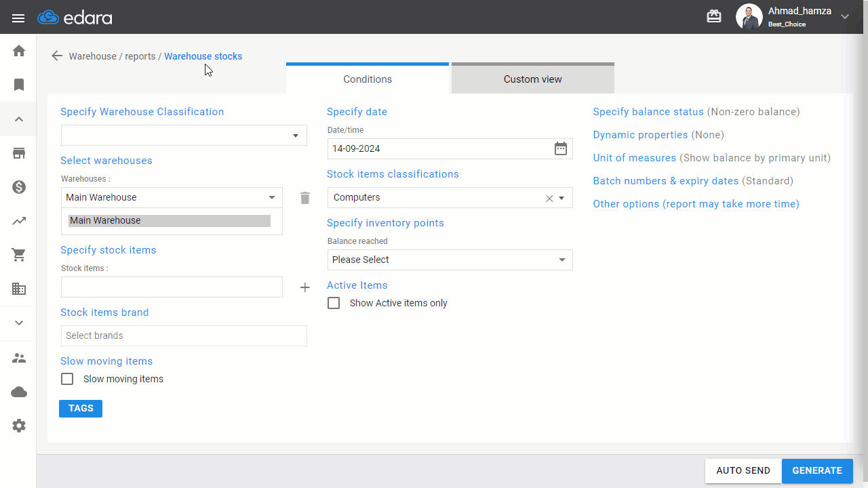Select Main Warehouse list option

(x=170, y=220)
